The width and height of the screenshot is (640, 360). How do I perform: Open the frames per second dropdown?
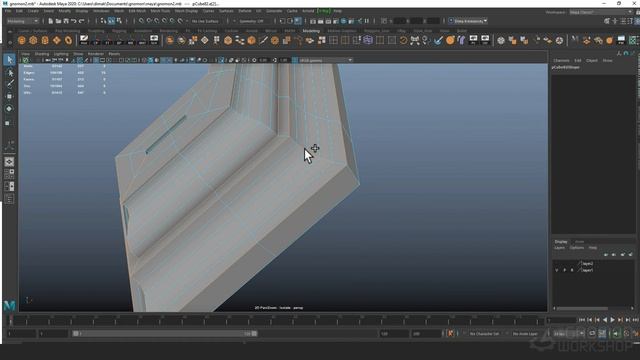tap(569, 333)
